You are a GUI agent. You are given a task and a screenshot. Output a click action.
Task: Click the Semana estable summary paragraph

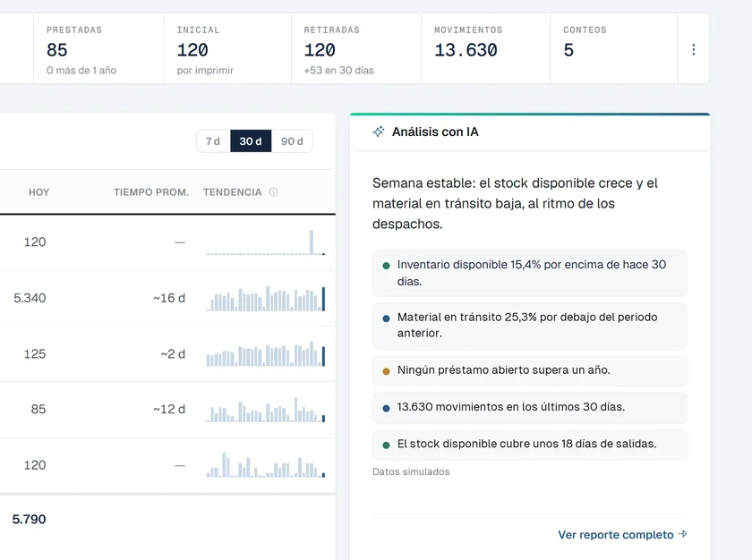pos(515,204)
